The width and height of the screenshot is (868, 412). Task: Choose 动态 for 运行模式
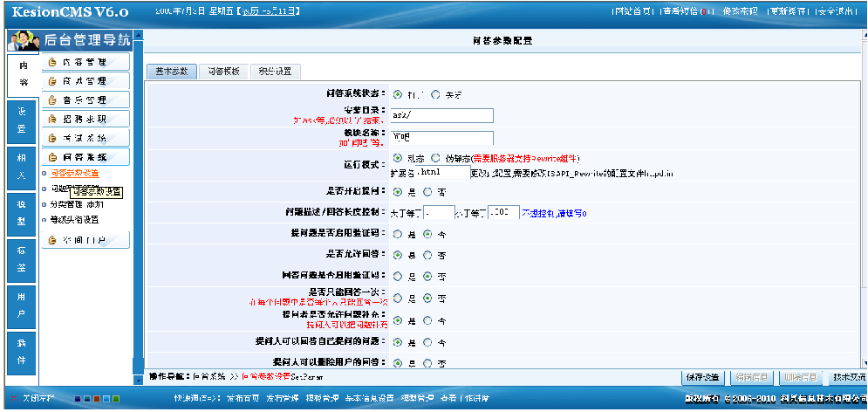tap(398, 158)
